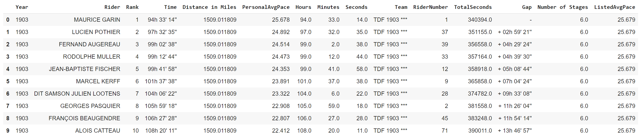Screen dimensions: 644x139
Task: Click the Number of Stages header
Action: pos(563,7)
